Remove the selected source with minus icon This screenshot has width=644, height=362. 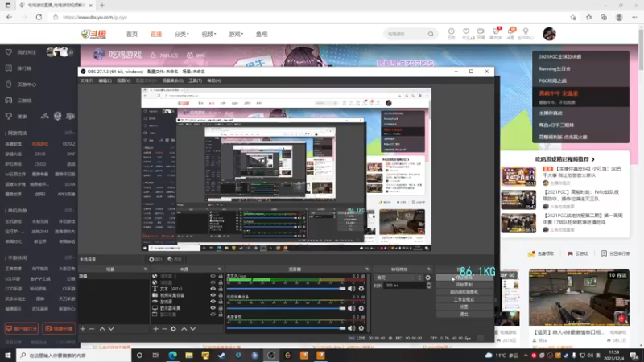(164, 329)
